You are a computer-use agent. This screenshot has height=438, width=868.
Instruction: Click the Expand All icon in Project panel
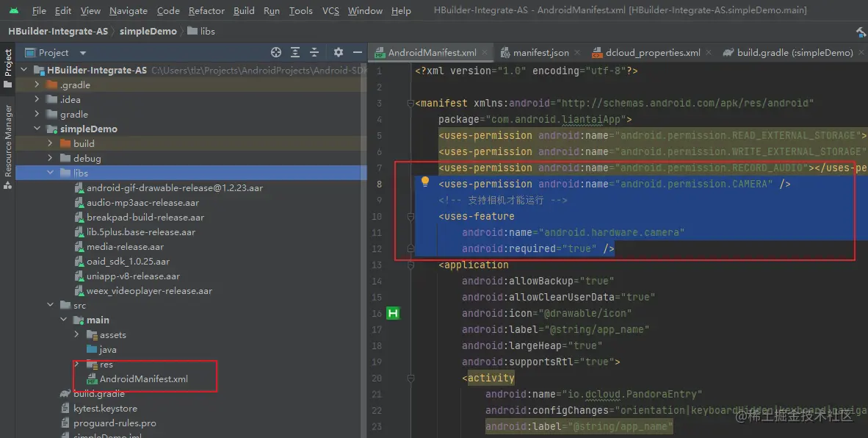(x=295, y=53)
